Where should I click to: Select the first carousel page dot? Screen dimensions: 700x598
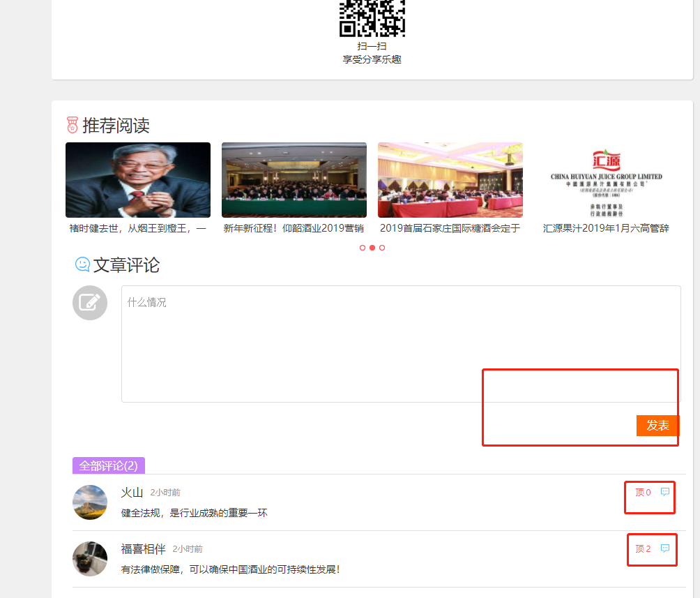tap(363, 248)
